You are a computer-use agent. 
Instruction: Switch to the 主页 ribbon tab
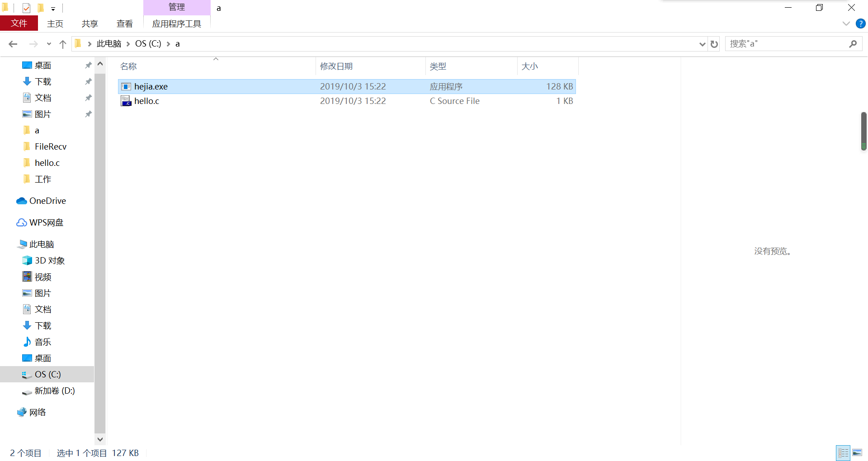(x=55, y=24)
